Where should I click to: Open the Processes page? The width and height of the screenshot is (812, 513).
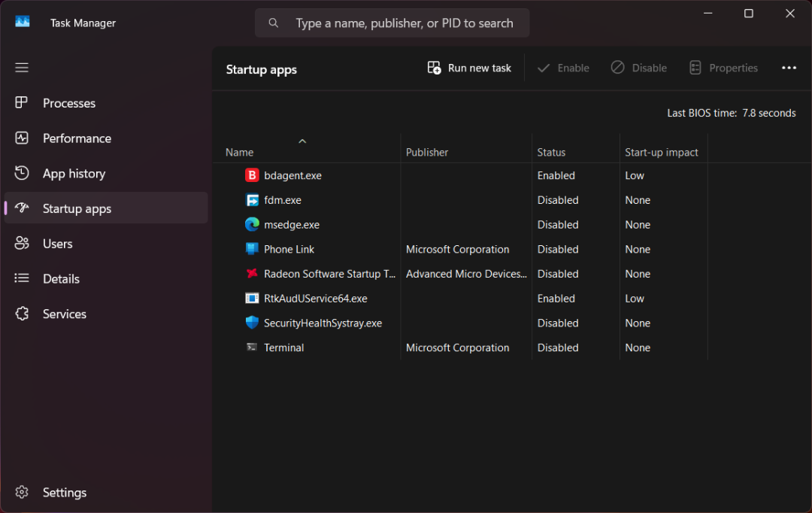point(68,103)
